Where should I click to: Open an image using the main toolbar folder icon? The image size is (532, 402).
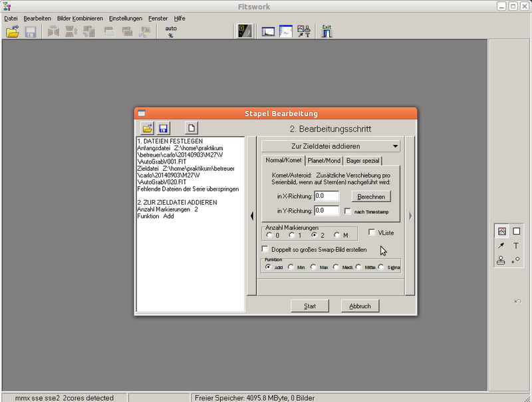pos(12,31)
